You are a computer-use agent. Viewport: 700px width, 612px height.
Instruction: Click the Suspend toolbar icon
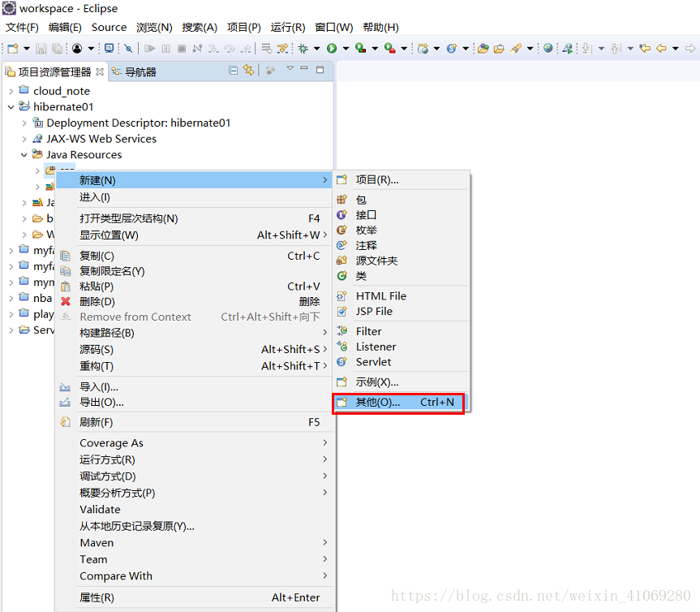point(165,48)
